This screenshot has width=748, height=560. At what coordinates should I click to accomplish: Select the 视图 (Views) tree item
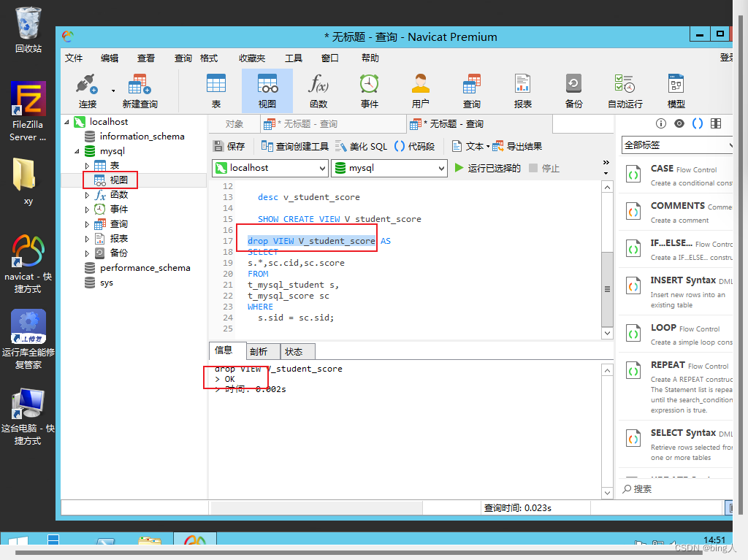point(119,180)
